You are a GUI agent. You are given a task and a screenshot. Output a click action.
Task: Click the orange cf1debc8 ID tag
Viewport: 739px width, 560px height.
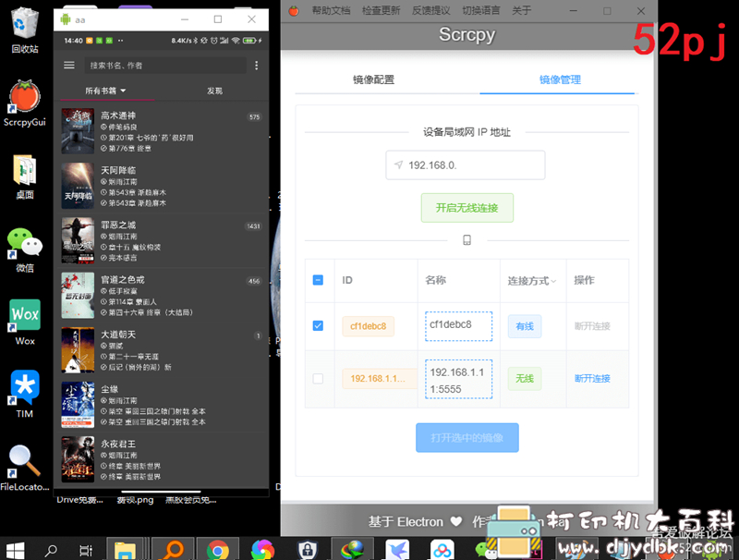368,326
